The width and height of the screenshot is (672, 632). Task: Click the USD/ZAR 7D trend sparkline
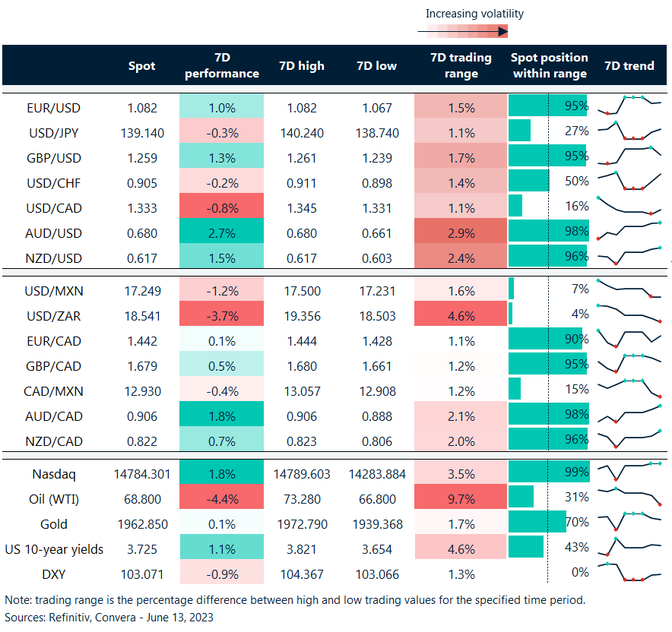(x=629, y=314)
